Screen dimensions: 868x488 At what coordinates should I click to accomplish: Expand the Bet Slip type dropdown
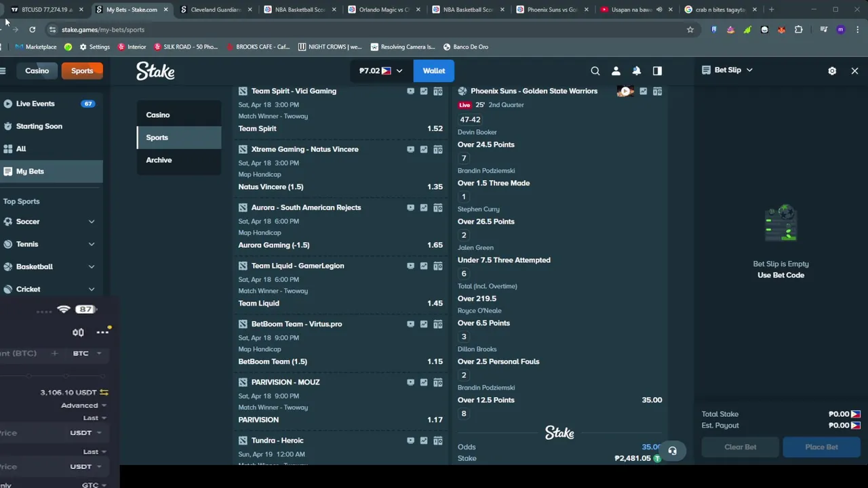[749, 70]
